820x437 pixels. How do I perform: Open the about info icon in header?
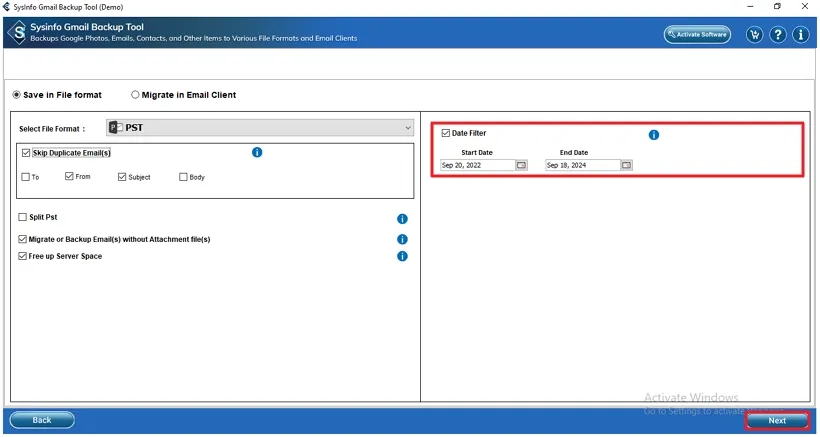[801, 35]
